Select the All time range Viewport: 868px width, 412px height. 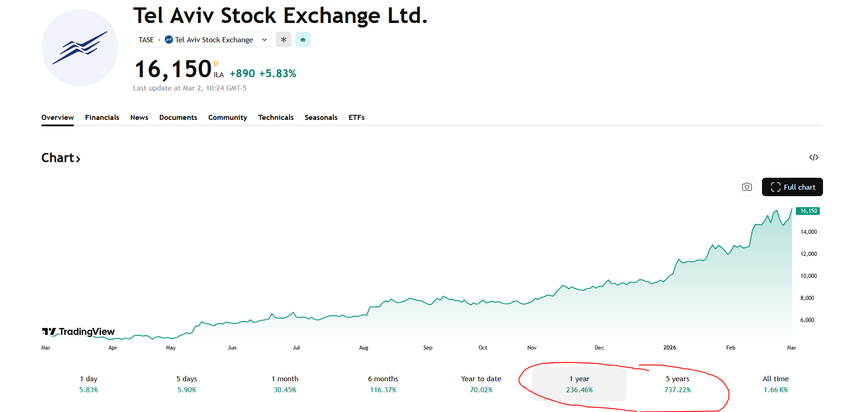pyautogui.click(x=776, y=384)
